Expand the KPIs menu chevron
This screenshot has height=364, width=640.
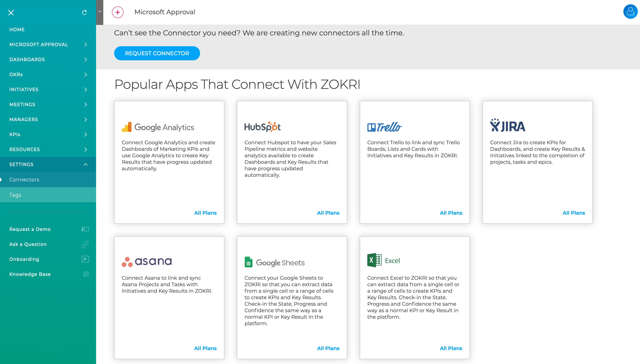pos(85,135)
